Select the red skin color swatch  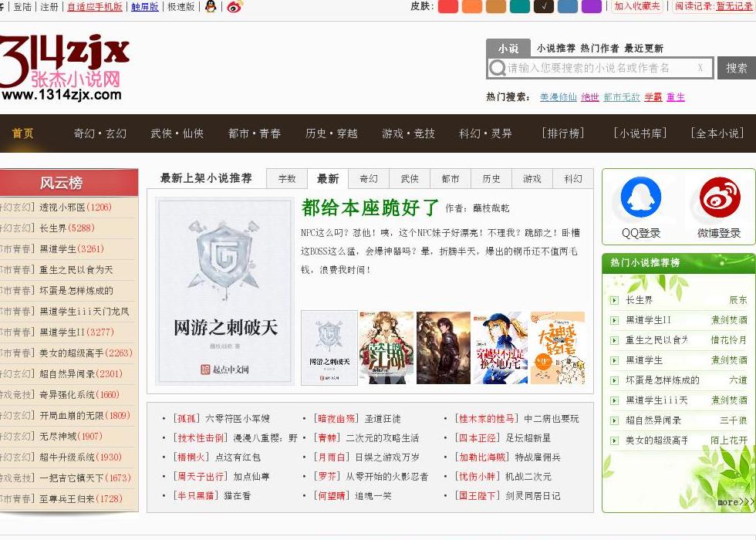(448, 6)
